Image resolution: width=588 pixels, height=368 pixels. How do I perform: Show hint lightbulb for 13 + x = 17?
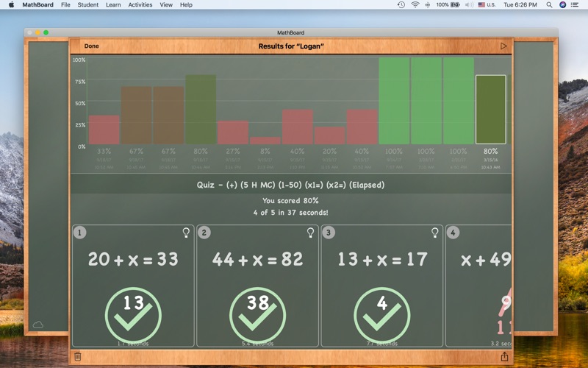tap(435, 233)
